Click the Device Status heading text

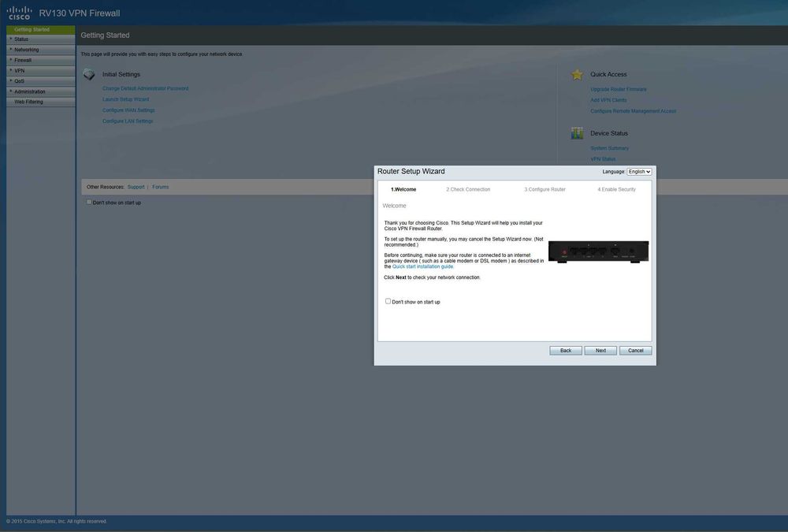coord(609,133)
